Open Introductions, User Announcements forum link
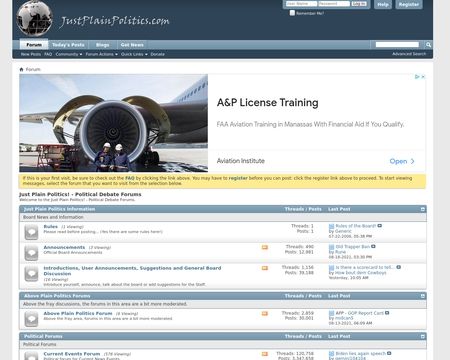 click(x=132, y=271)
